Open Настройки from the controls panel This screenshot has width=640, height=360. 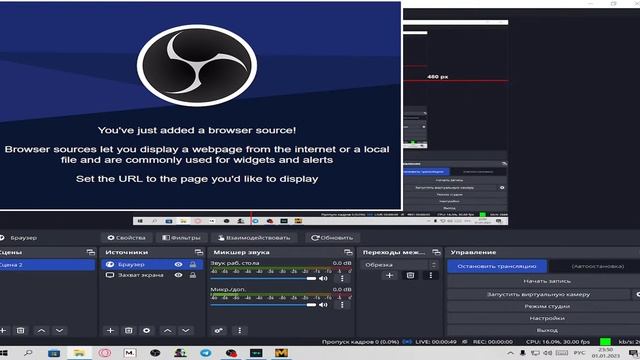click(547, 318)
